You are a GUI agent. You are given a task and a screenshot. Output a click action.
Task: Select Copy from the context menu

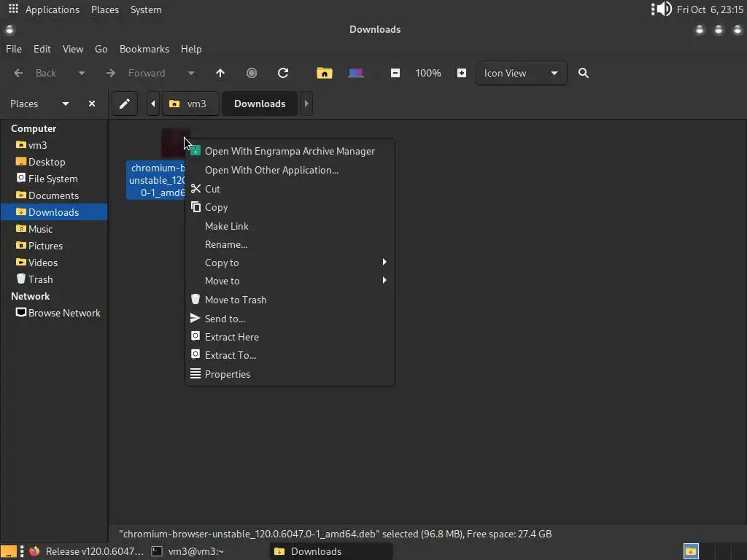(x=290, y=207)
